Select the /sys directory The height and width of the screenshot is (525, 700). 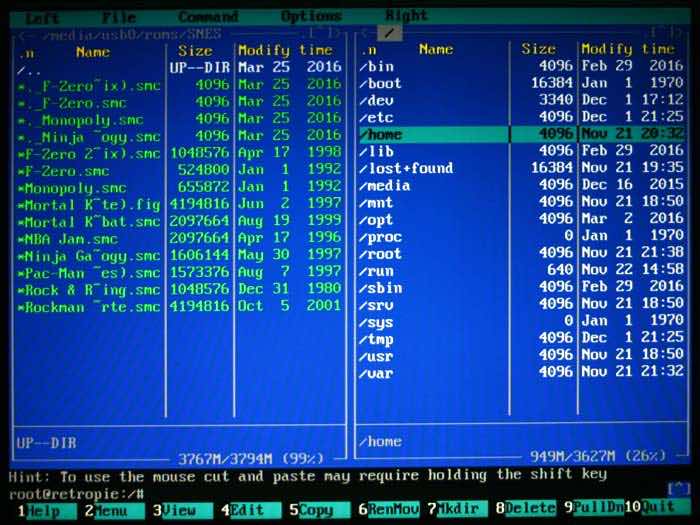tap(521, 321)
